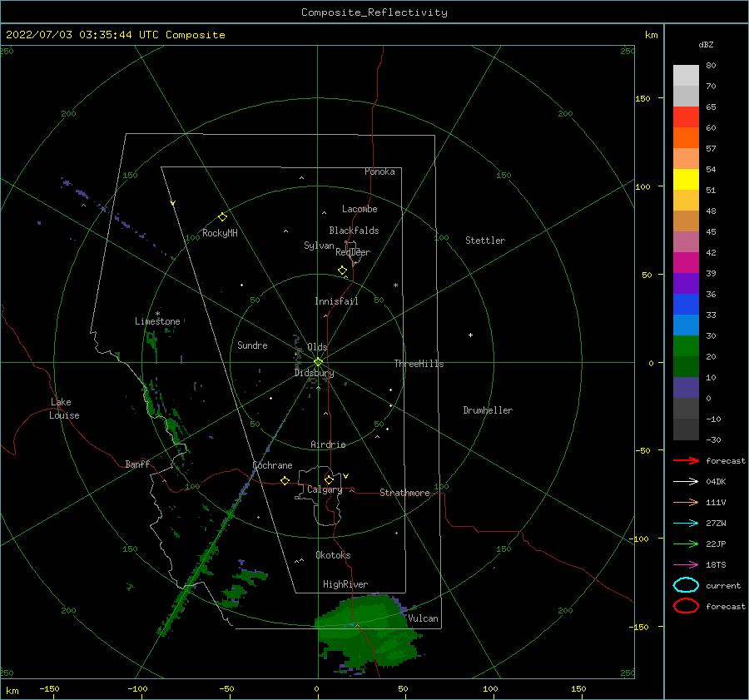Click the red forecast arrow in legend

pos(686,460)
